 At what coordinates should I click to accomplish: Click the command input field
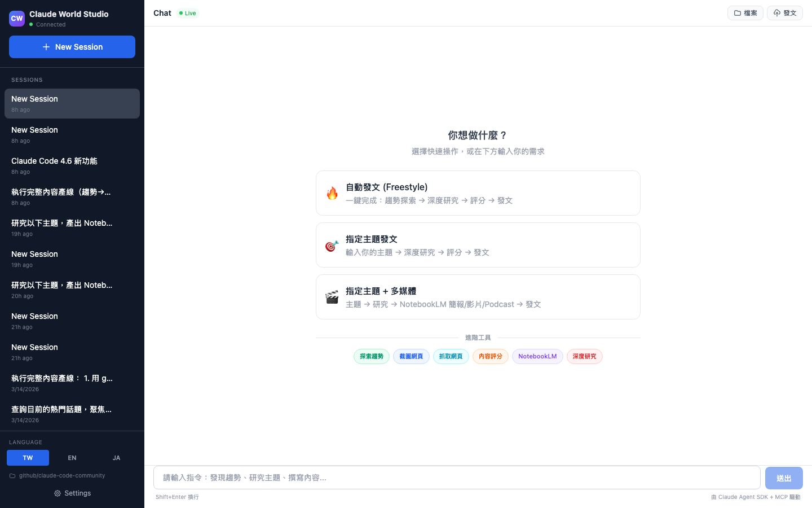tap(457, 478)
